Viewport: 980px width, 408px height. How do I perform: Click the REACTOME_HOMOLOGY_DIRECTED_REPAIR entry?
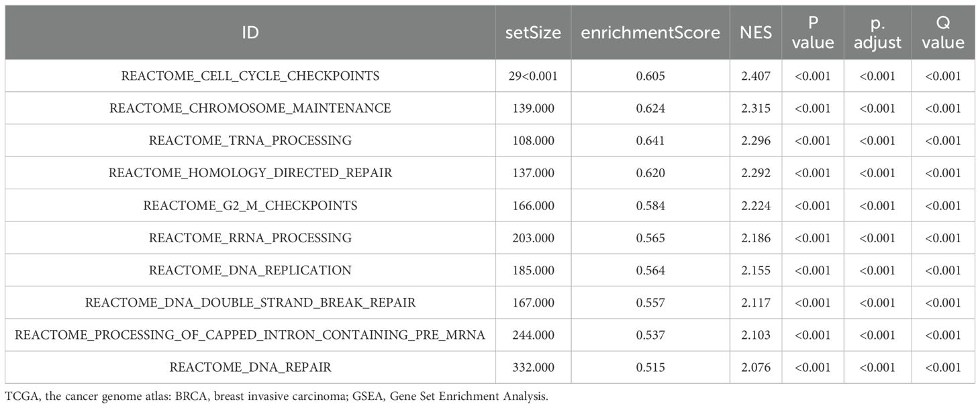click(x=250, y=173)
